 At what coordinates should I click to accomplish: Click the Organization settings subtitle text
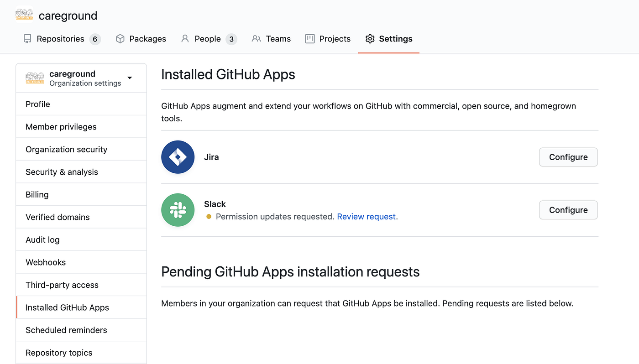coord(85,83)
